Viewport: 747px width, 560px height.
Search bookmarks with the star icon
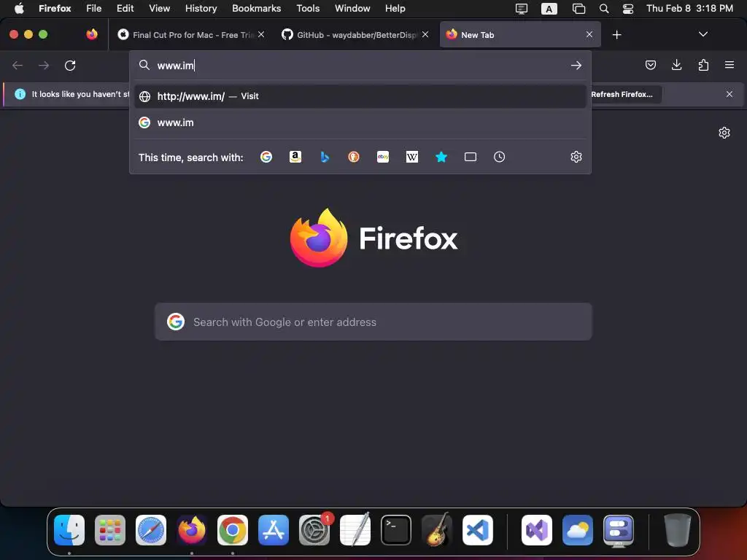pos(441,157)
